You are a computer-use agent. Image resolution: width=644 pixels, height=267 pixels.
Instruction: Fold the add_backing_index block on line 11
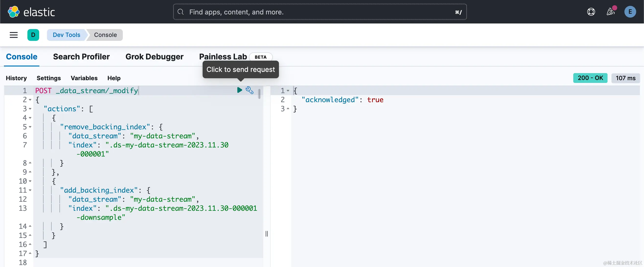click(x=30, y=190)
